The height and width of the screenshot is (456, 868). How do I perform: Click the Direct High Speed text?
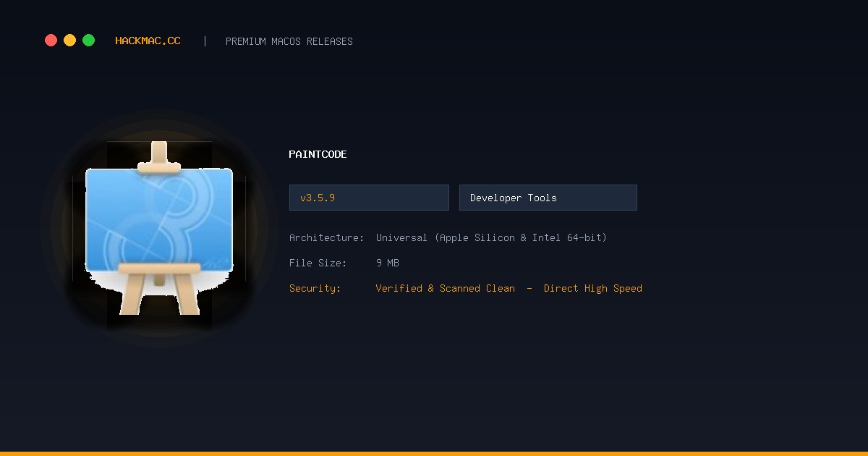click(x=593, y=288)
